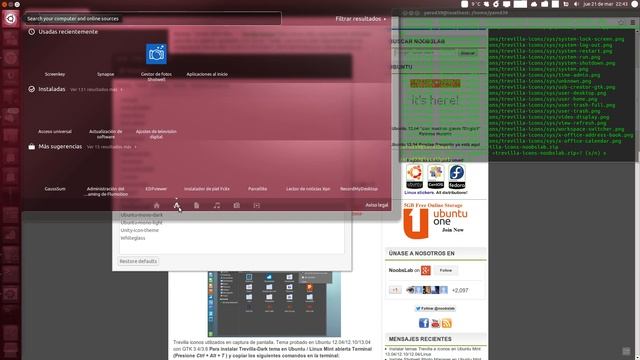Viewport: 640px width, 360px height.
Task: Open Actualización de software
Action: tap(106, 134)
